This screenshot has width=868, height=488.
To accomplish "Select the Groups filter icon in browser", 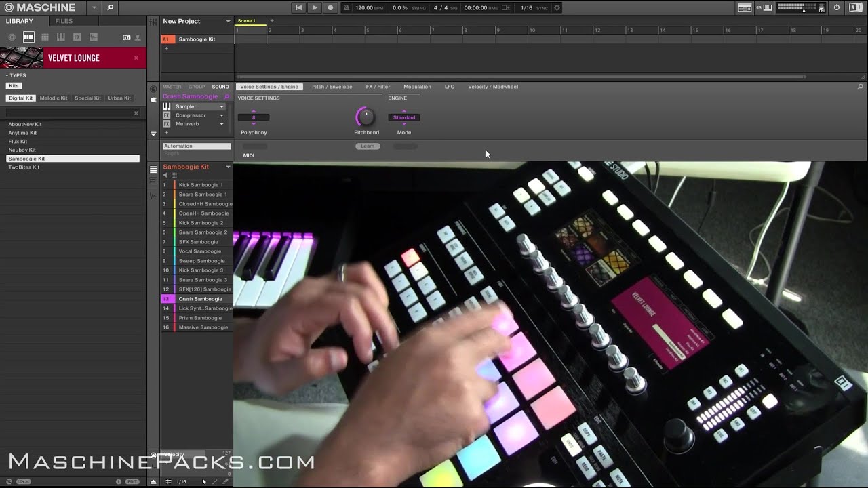I will (28, 37).
